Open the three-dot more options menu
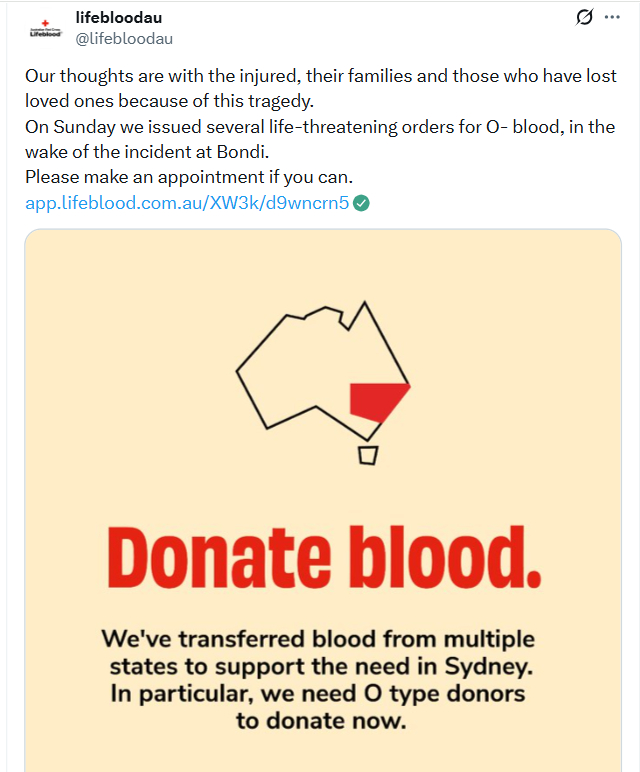The image size is (640, 772). (612, 18)
